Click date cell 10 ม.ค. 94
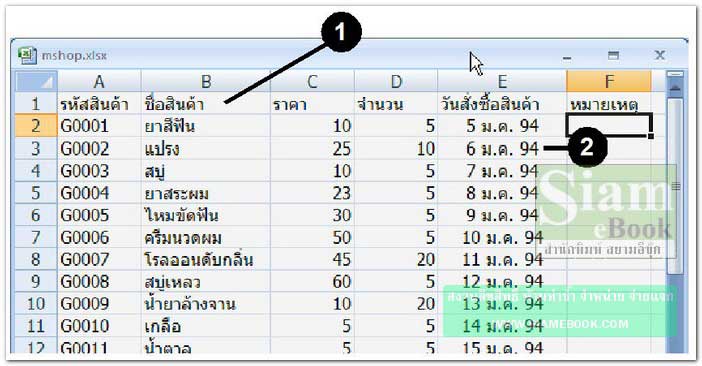 [502, 237]
